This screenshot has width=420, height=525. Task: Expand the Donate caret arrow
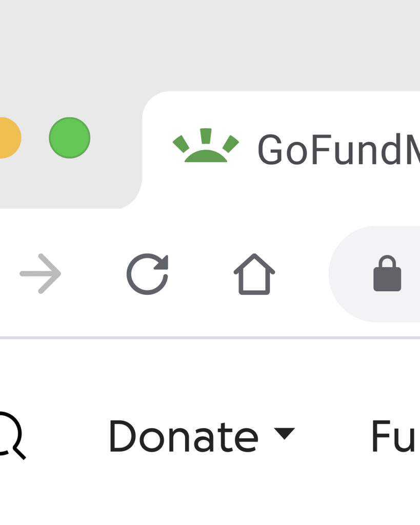[284, 433]
